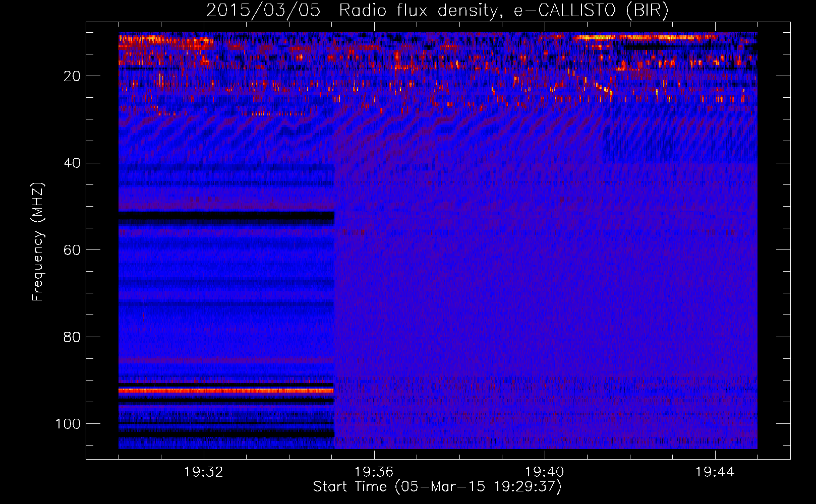Click the 19:40 time tick label
816x504 pixels.
pyautogui.click(x=545, y=472)
